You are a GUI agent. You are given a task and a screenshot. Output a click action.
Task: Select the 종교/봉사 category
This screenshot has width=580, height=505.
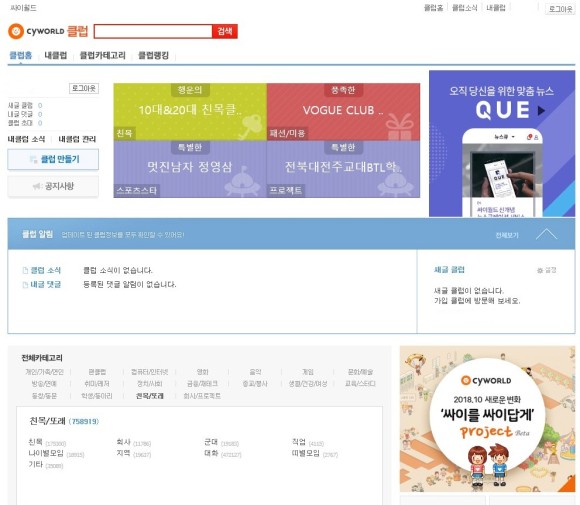click(255, 384)
